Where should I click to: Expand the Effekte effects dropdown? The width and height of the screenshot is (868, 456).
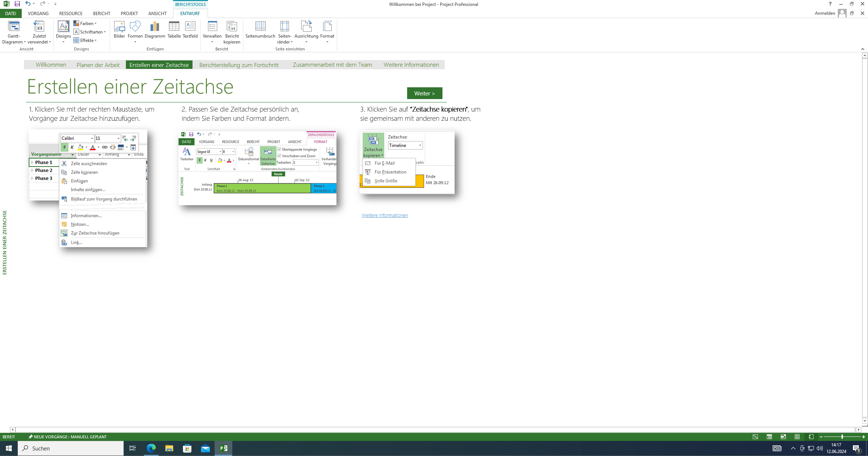tap(85, 40)
